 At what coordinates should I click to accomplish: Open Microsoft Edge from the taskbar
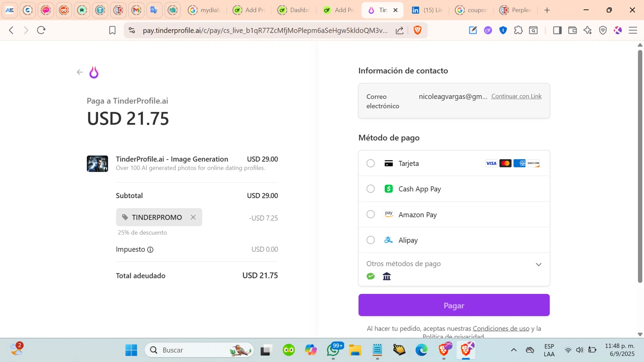pos(422,350)
